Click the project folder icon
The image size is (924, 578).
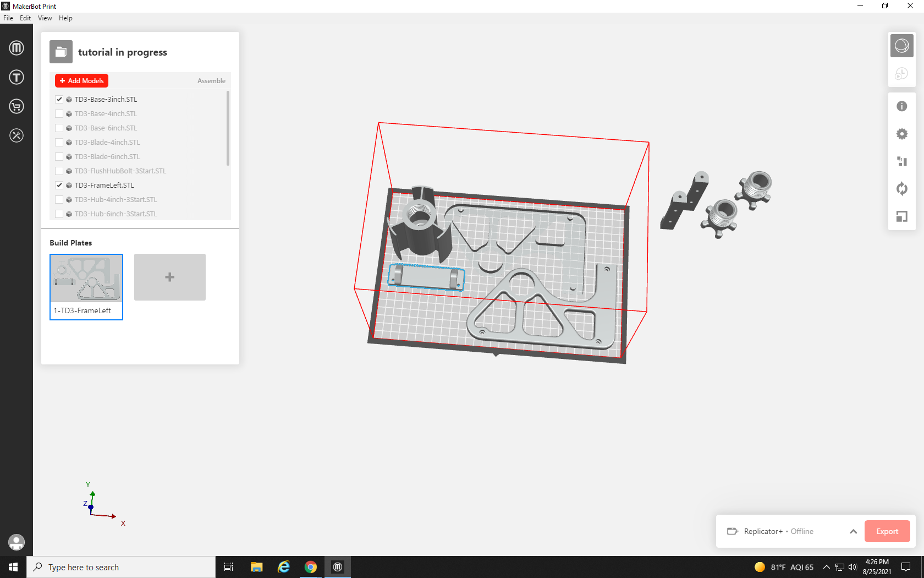pyautogui.click(x=61, y=52)
